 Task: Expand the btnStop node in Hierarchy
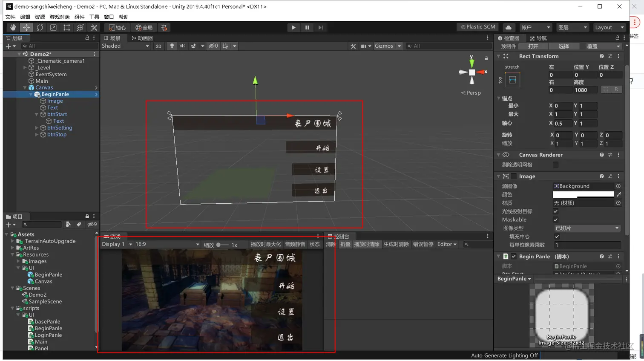coord(37,135)
